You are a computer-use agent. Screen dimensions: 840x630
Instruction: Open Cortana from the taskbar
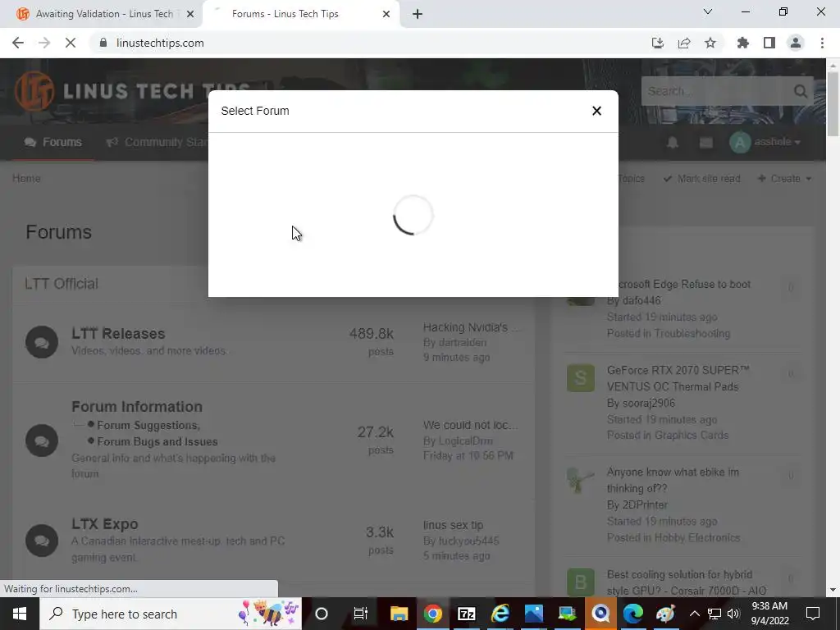pyautogui.click(x=322, y=614)
